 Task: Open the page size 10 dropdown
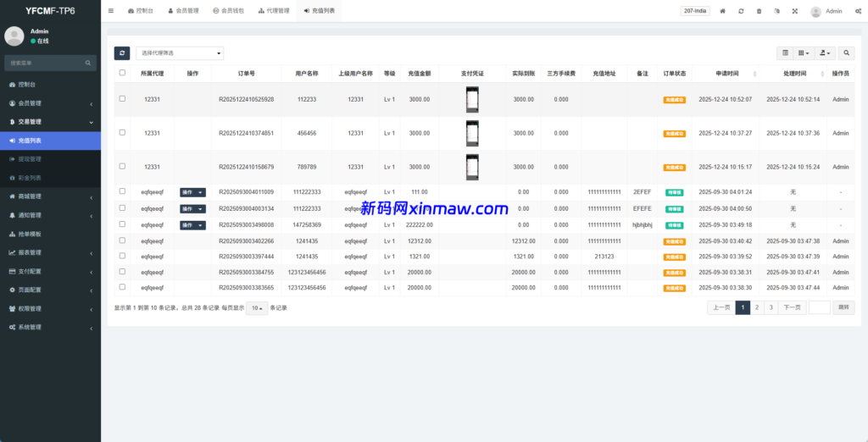coord(257,308)
